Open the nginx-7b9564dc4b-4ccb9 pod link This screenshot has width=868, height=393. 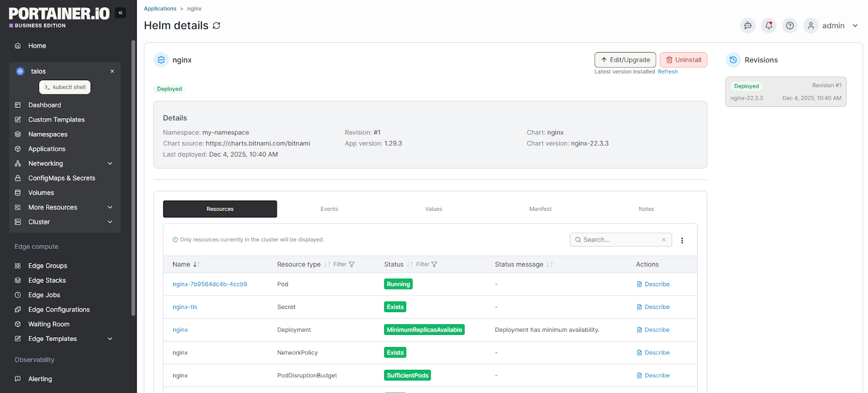coord(210,284)
